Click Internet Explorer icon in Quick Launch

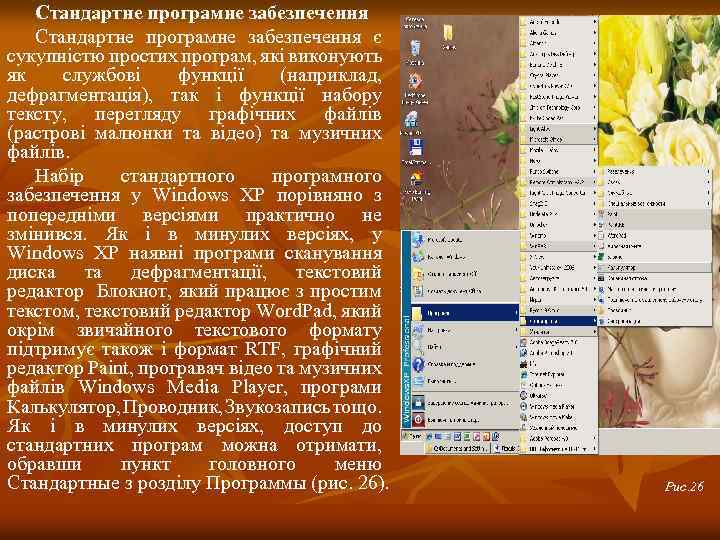429,437
